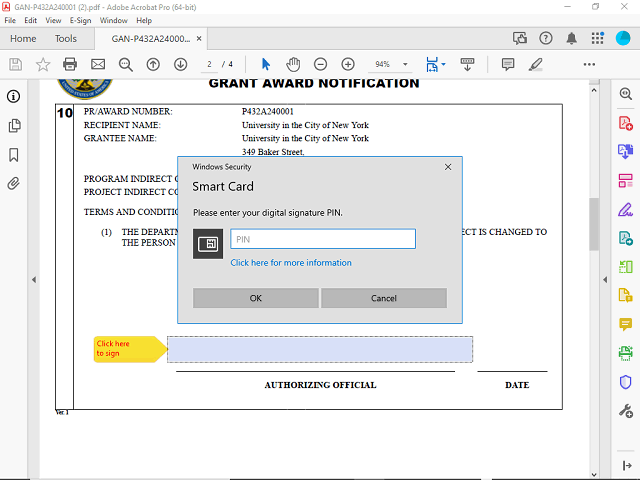This screenshot has height=480, width=640.
Task: Open the Window menu
Action: [x=113, y=20]
